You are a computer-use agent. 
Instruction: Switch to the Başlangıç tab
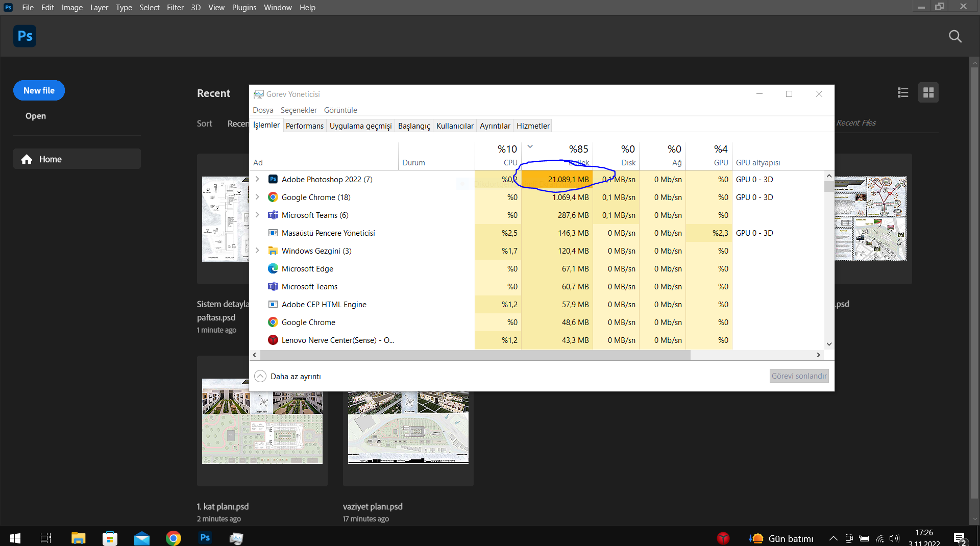414,126
